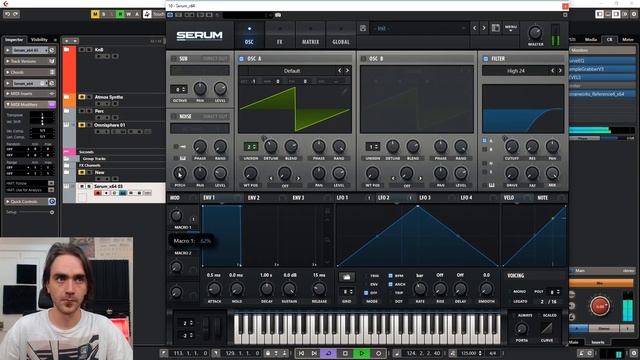This screenshot has height=360, width=640.
Task: Select next wavetable in OSC A
Action: click(x=347, y=71)
